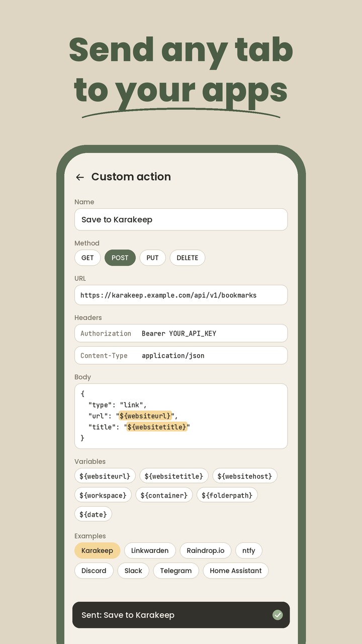This screenshot has height=644, width=362.
Task: Select the POST method
Action: click(120, 258)
